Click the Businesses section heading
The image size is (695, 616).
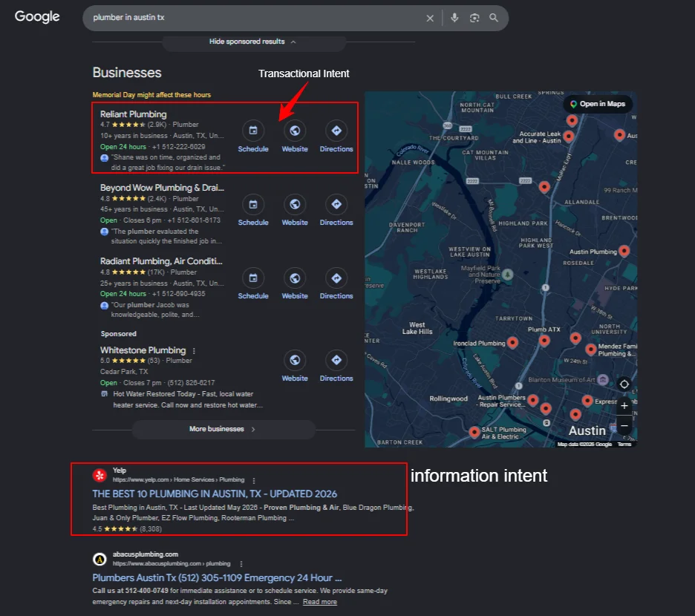pyautogui.click(x=127, y=73)
